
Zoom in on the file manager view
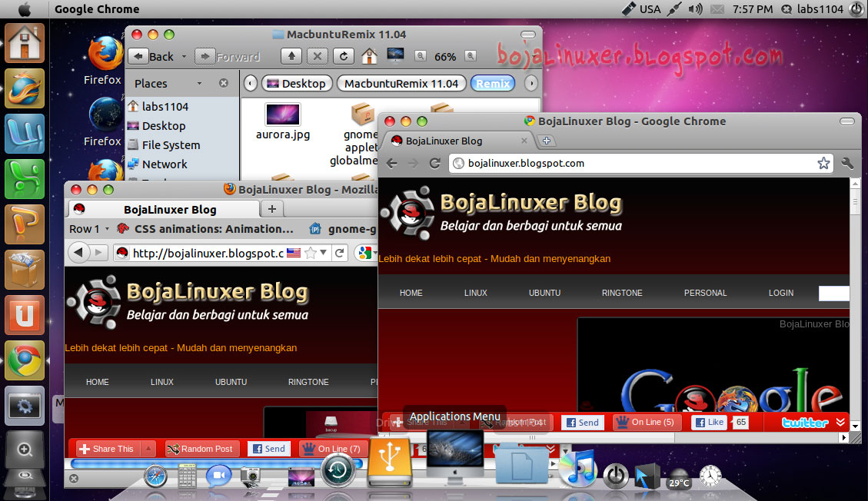coord(470,56)
